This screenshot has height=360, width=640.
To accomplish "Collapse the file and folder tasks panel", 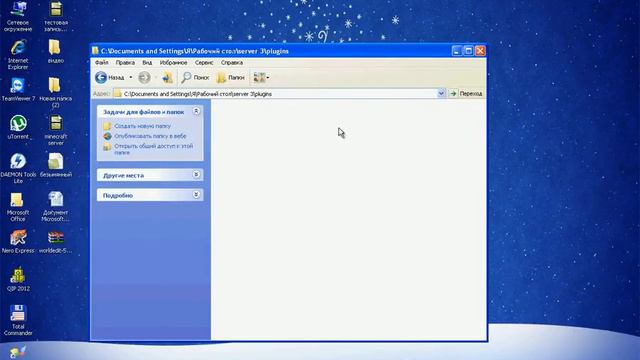I will [x=196, y=111].
